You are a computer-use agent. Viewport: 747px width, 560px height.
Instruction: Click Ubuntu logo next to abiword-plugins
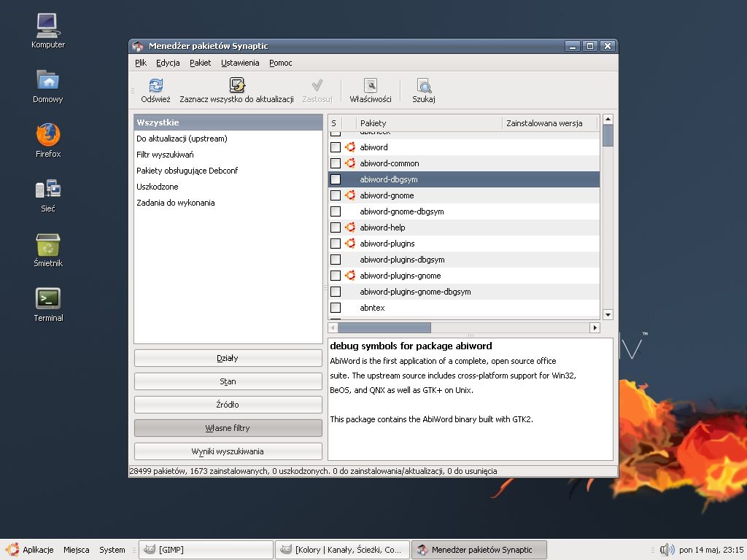coord(350,244)
